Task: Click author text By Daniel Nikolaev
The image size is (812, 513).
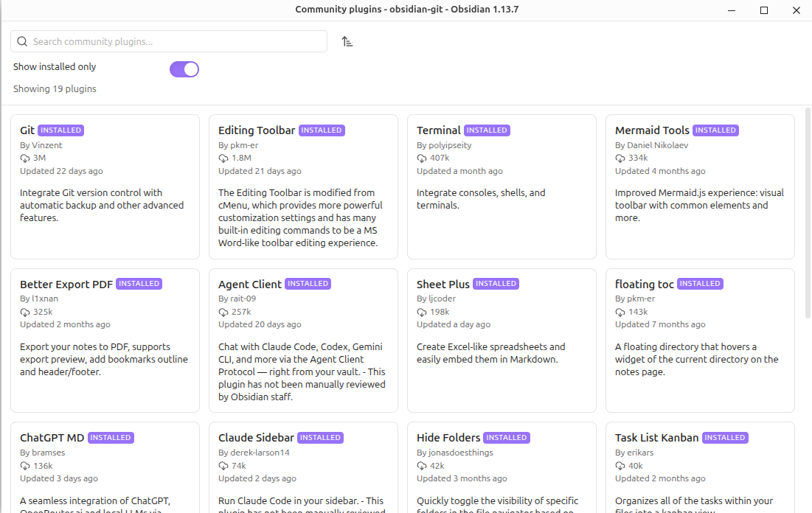Action: [651, 145]
